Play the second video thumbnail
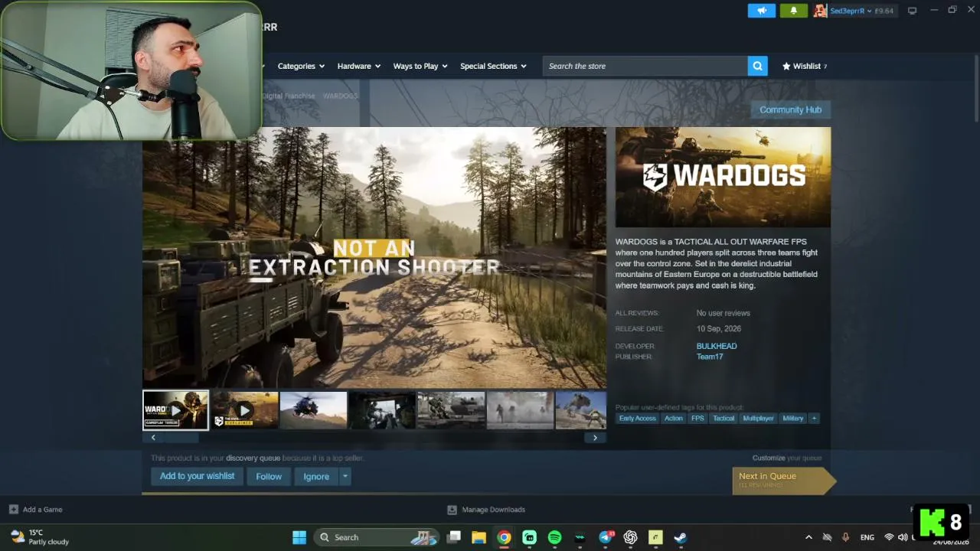 [x=245, y=410]
